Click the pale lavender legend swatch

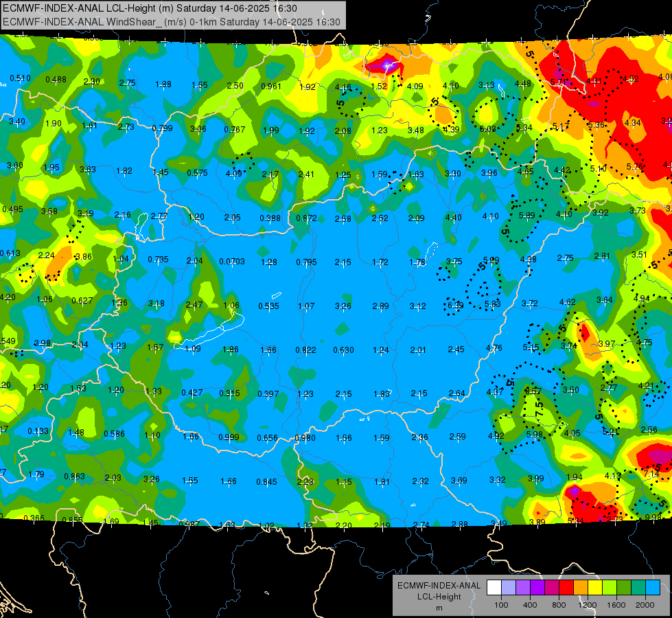[x=509, y=588]
